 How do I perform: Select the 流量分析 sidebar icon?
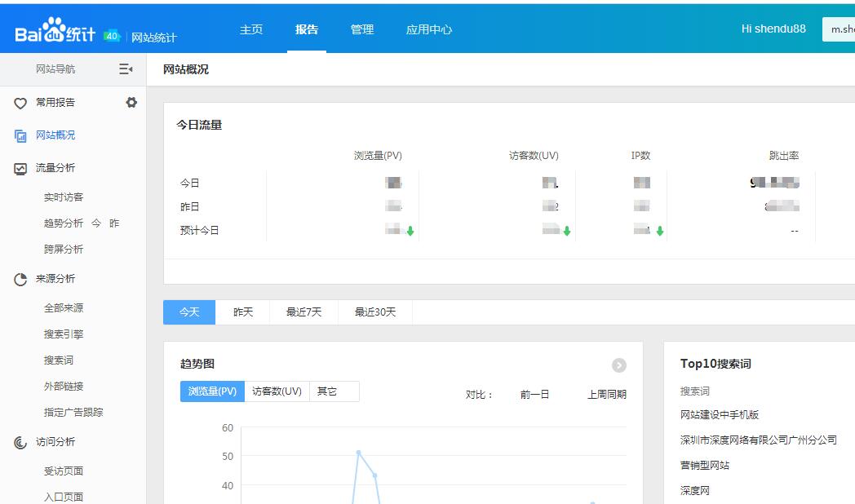click(19, 168)
